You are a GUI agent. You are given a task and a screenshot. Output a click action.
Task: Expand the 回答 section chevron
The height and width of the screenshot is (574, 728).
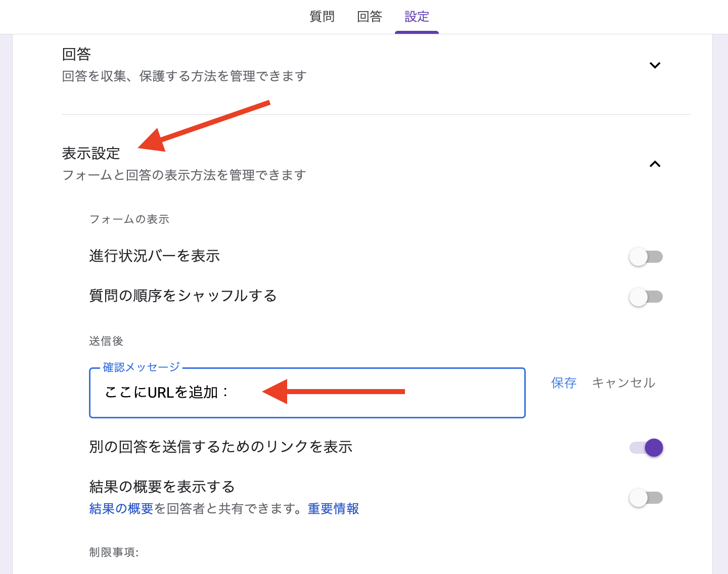click(x=655, y=65)
